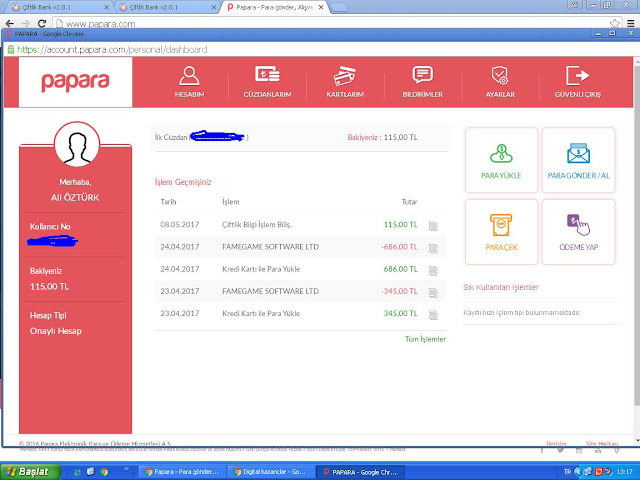Screen dimensions: 640x480
Task: Open receipt icon for Çiftlik Bilgi İşlem row
Action: [433, 226]
